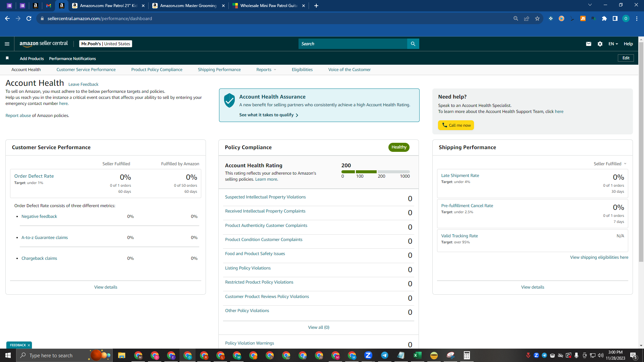Click the Call me now button
This screenshot has width=644, height=362.
click(x=456, y=125)
